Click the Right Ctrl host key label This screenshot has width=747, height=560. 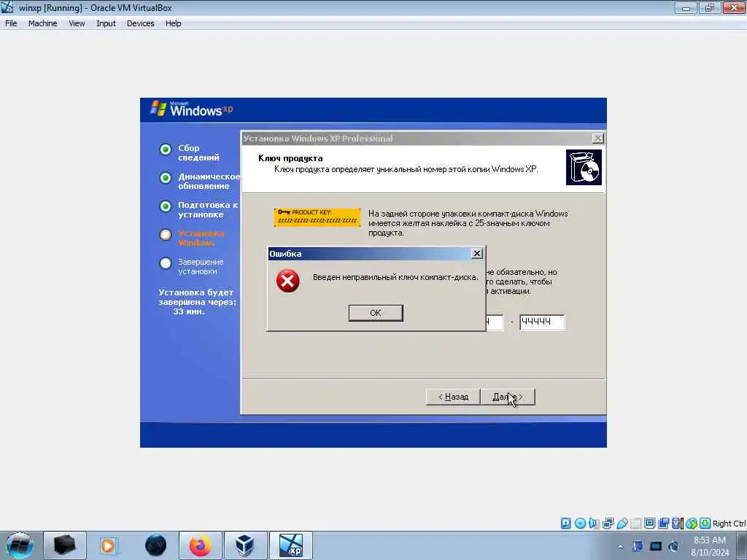coord(729,524)
